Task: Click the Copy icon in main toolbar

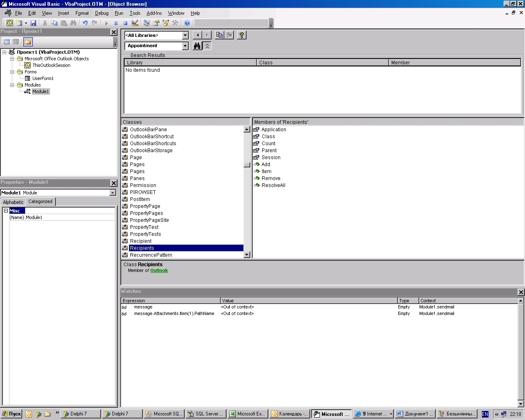Action: pos(54,23)
